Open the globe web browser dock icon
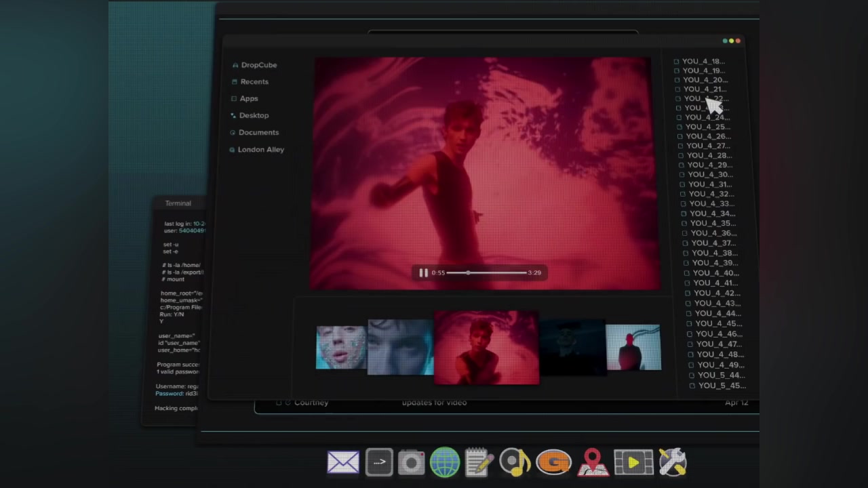This screenshot has height=488, width=868. tap(445, 463)
